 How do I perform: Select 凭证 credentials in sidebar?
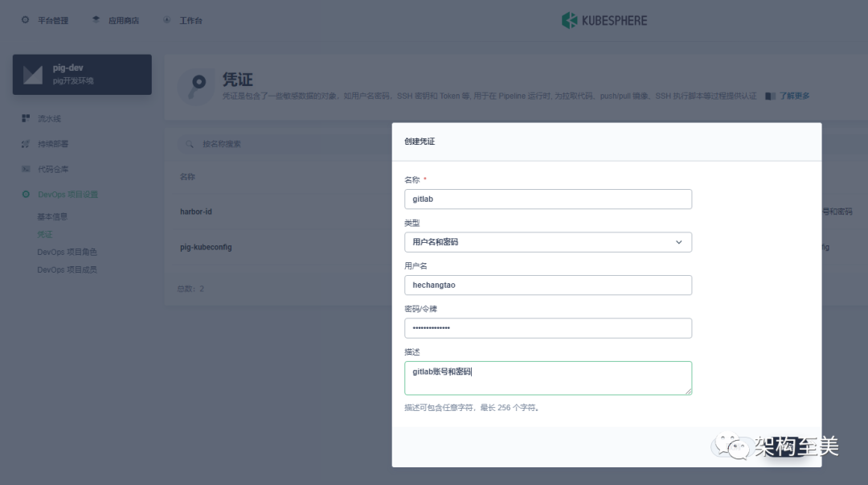(45, 235)
